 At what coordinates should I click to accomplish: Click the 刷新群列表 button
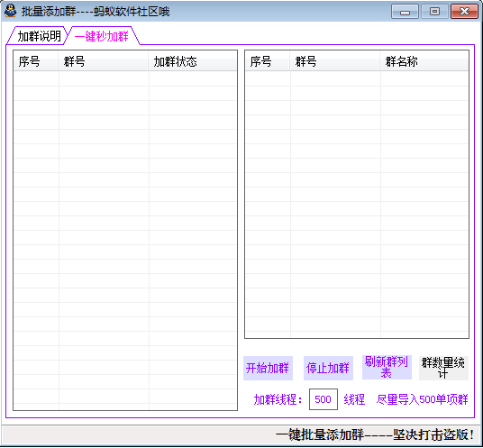coord(387,367)
